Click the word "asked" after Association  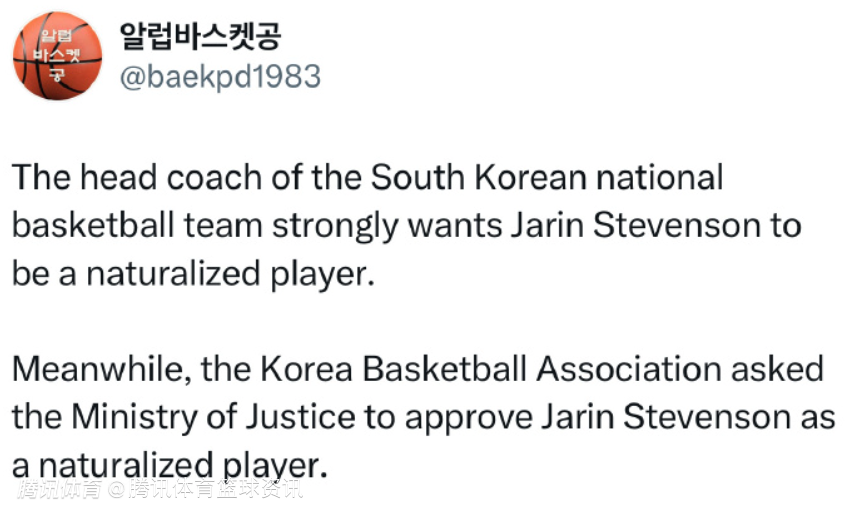777,369
